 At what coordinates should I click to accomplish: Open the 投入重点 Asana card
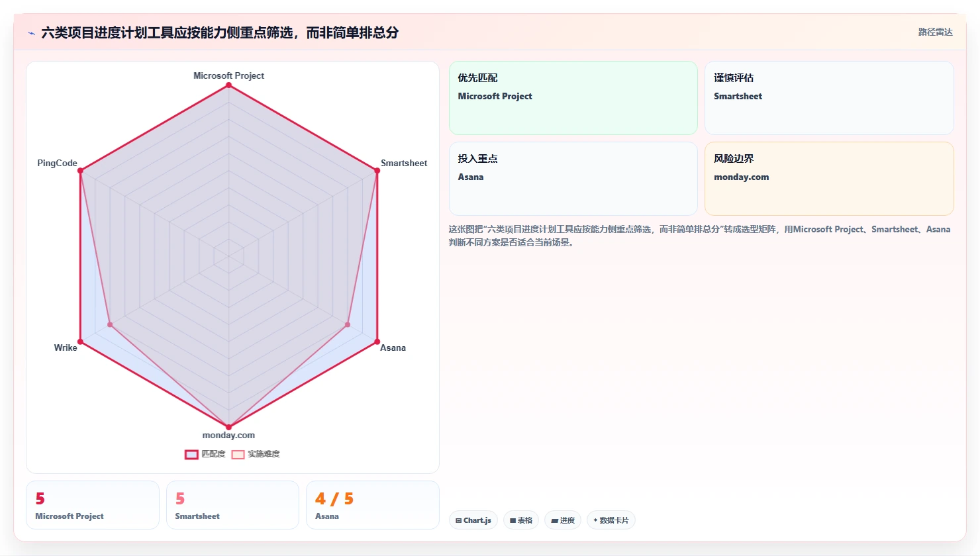point(573,179)
